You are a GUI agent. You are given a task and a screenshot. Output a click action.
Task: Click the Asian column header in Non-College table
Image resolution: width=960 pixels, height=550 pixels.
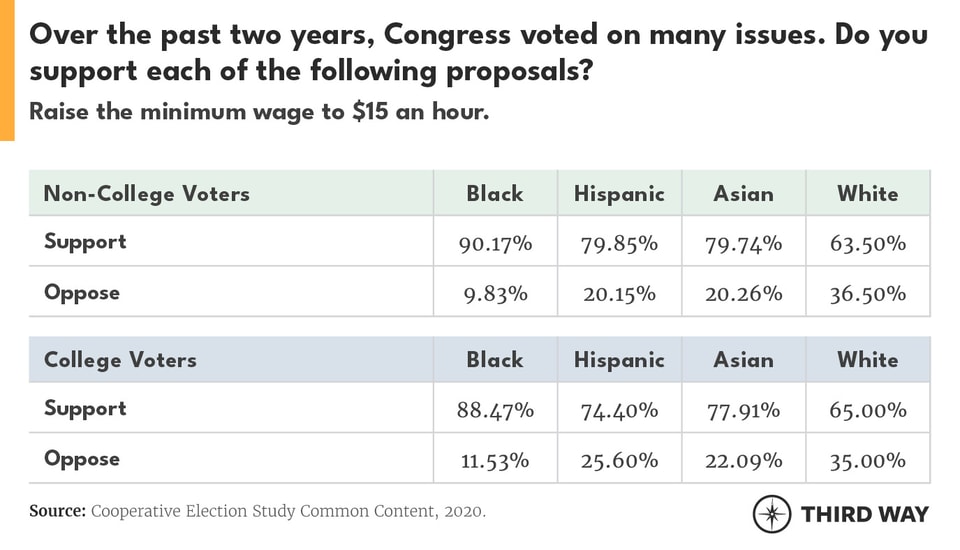(x=743, y=193)
